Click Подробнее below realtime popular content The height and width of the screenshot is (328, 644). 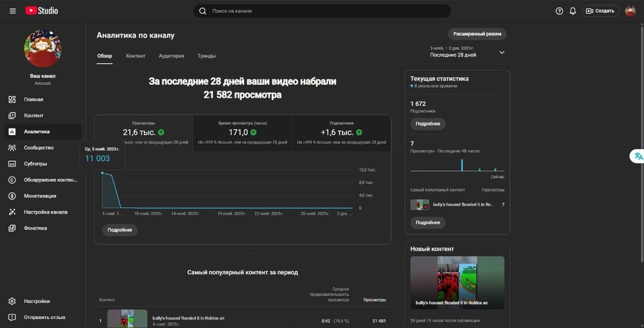tap(428, 223)
